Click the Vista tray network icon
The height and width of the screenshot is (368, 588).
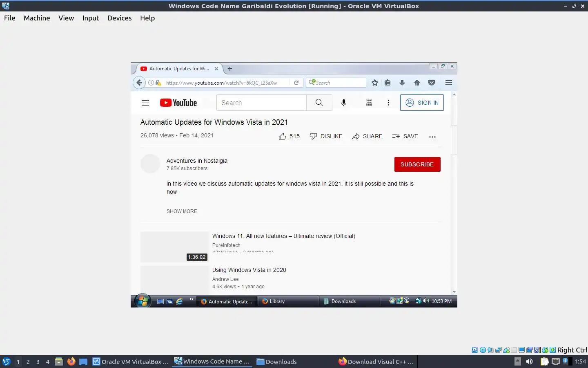point(418,301)
